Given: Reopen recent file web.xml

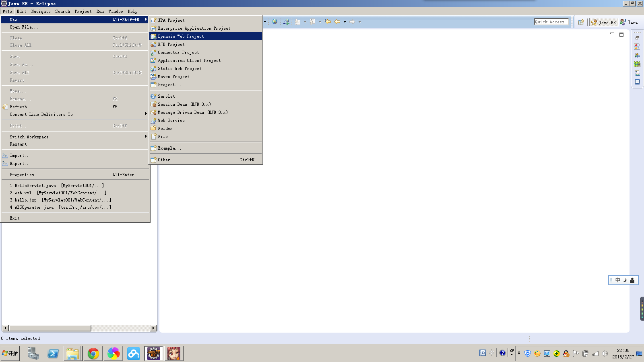Looking at the screenshot, I should pos(75,193).
